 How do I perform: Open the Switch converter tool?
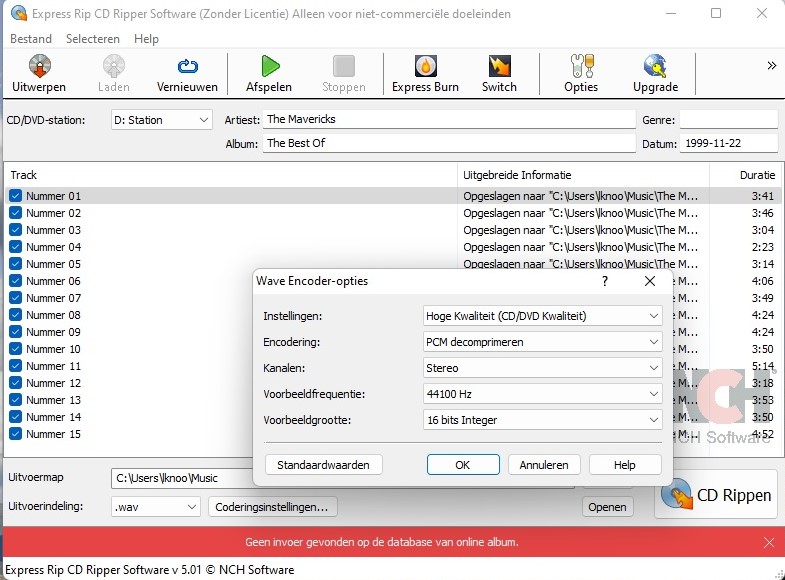(499, 74)
